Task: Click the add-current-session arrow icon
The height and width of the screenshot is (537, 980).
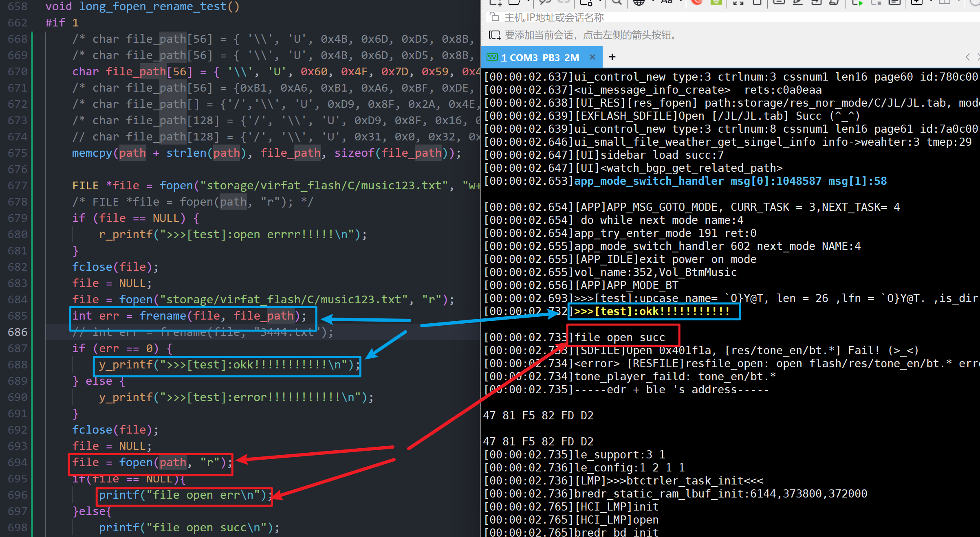Action: click(x=494, y=35)
